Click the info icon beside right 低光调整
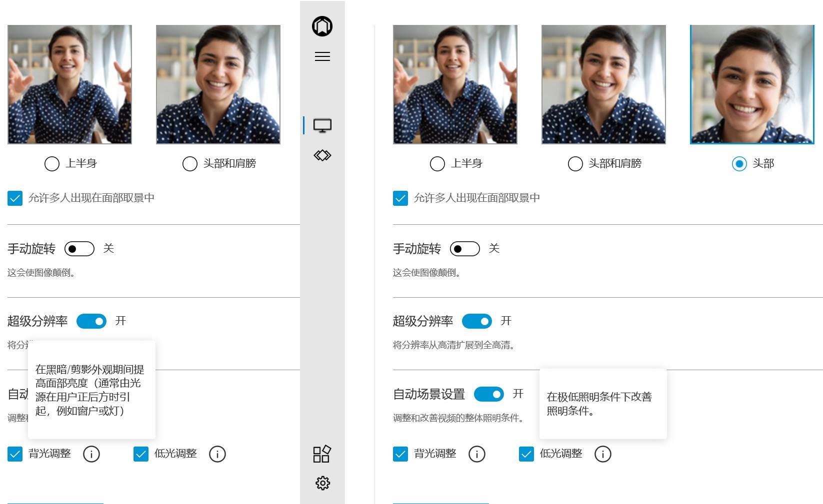The height and width of the screenshot is (504, 823). 603,454
